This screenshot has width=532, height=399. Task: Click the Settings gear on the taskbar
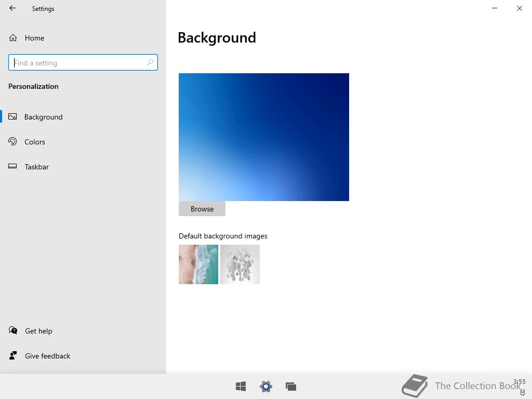pyautogui.click(x=266, y=386)
